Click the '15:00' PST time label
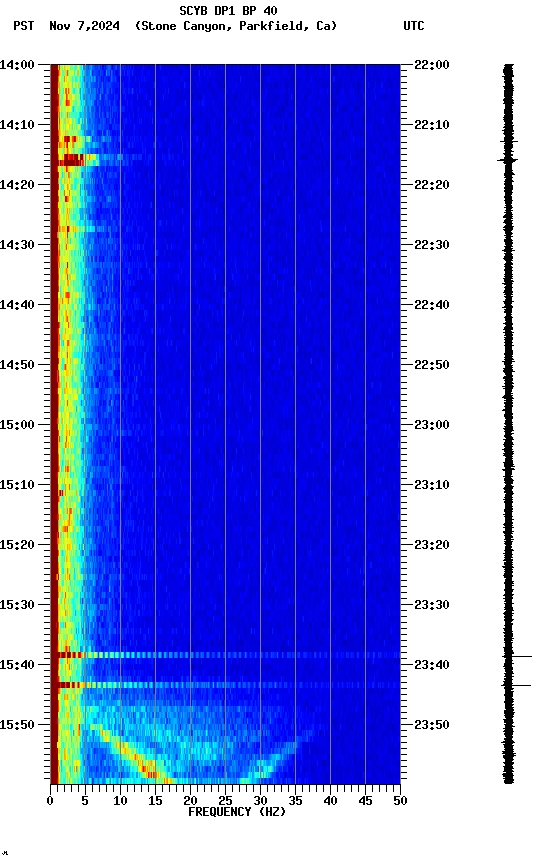Image resolution: width=552 pixels, height=864 pixels. (17, 425)
